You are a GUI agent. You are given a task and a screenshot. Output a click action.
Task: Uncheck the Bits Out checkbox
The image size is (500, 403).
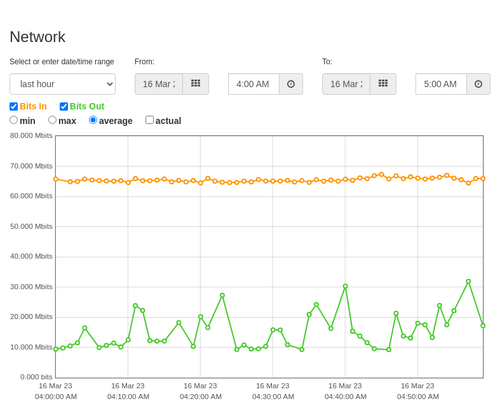[x=64, y=106]
